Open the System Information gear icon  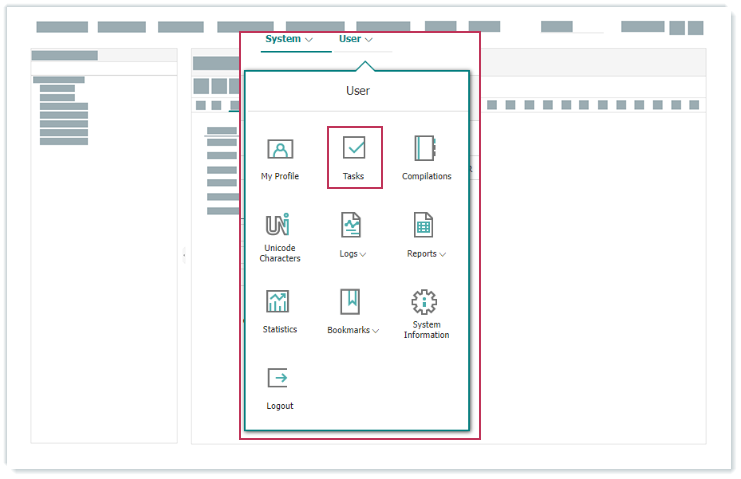pyautogui.click(x=426, y=302)
